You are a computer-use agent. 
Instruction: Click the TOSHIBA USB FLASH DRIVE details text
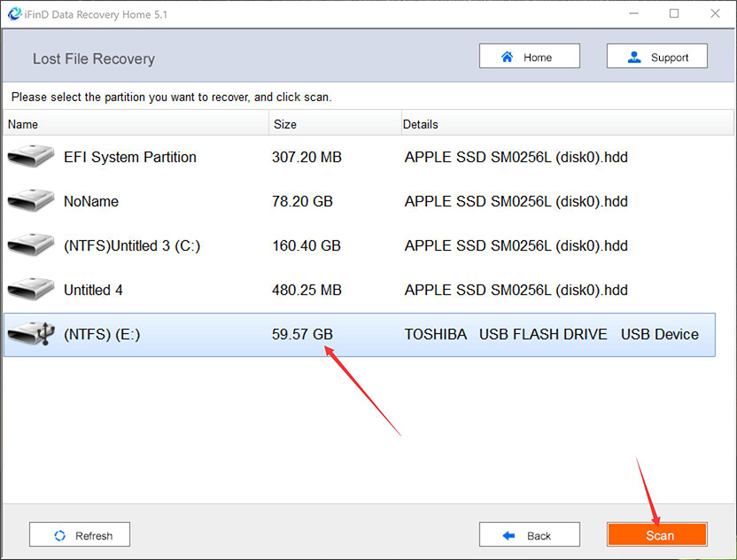click(551, 334)
